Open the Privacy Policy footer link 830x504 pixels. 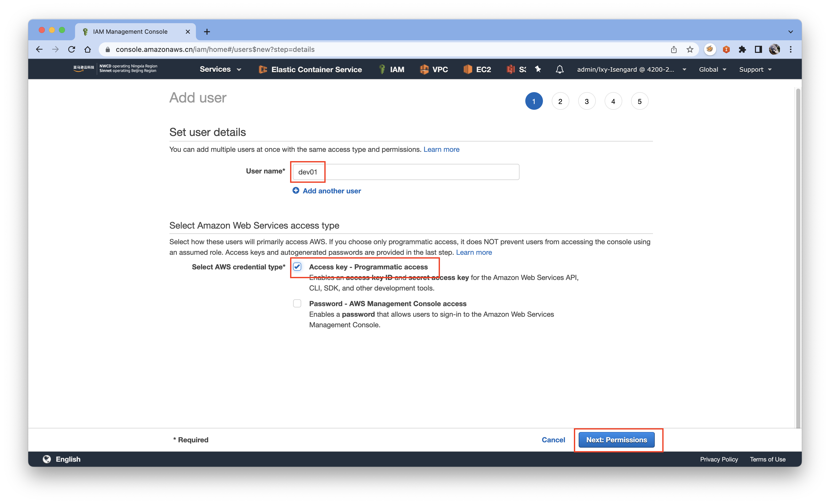719,459
